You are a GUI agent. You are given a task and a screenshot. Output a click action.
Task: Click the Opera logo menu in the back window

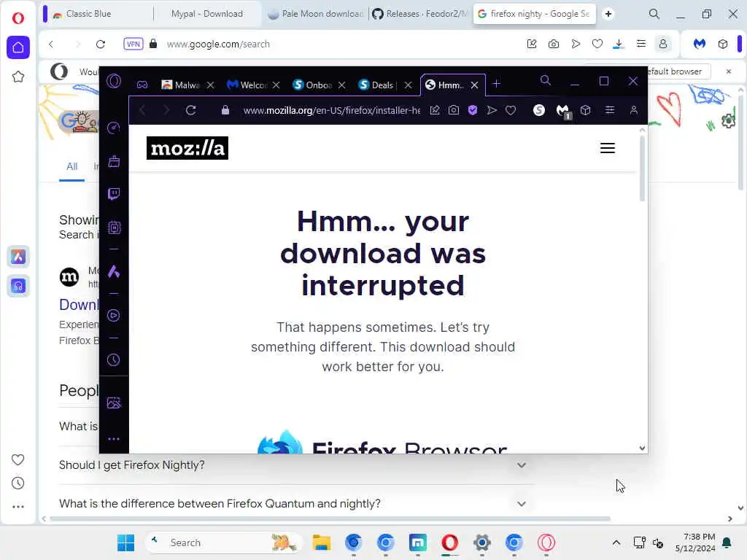pos(18,18)
